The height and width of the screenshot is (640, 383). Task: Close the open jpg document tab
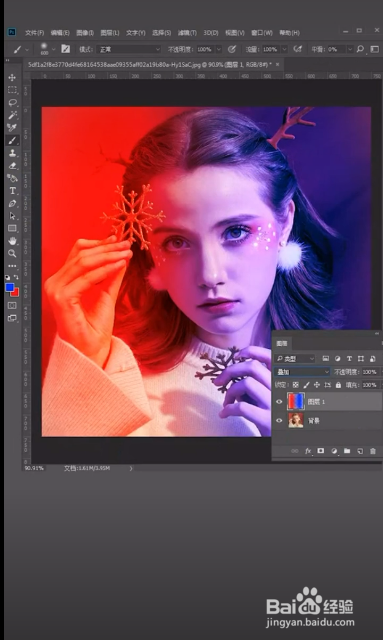[278, 64]
